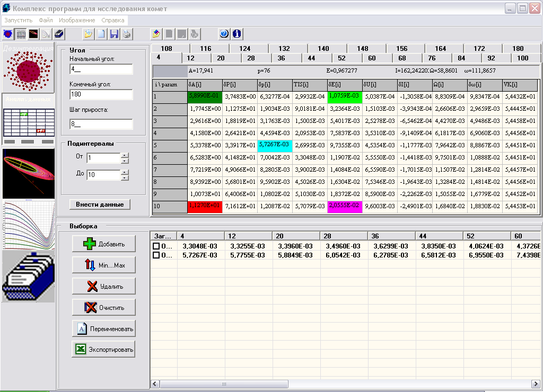Click the Конечный угол input field
The image size is (543, 392).
(101, 94)
